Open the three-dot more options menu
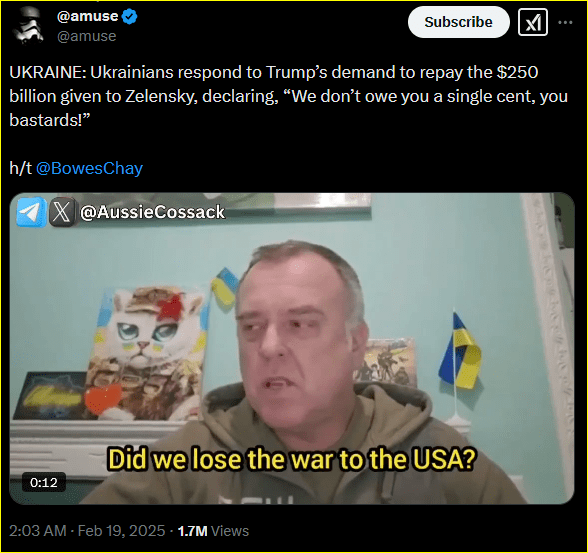 (x=565, y=22)
